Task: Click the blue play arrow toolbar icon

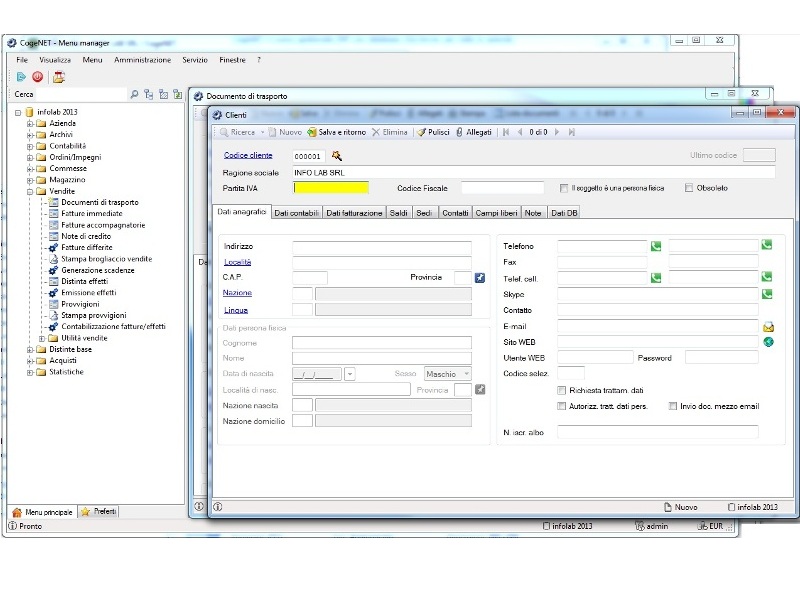Action: click(21, 77)
